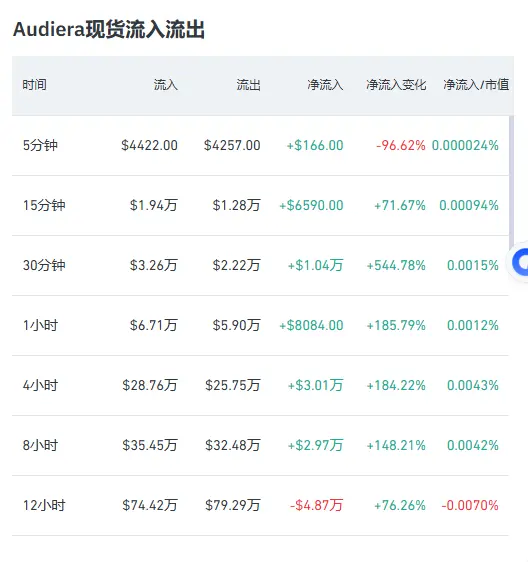Viewport: 528px width, 562px height.
Task: Click the 0.0012% ratio value
Action: [x=472, y=325]
